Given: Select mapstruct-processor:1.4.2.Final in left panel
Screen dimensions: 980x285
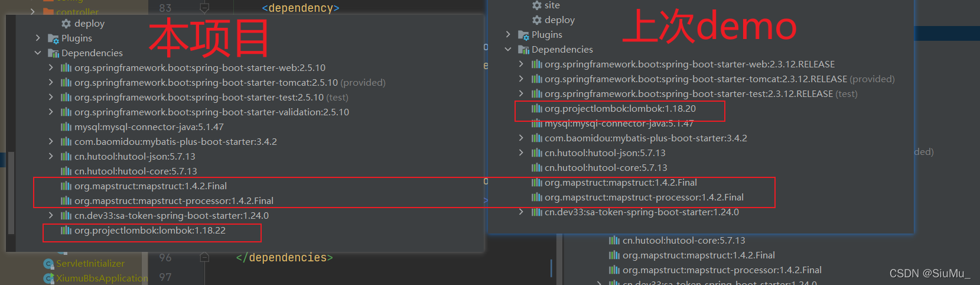Looking at the screenshot, I should pyautogui.click(x=174, y=201).
